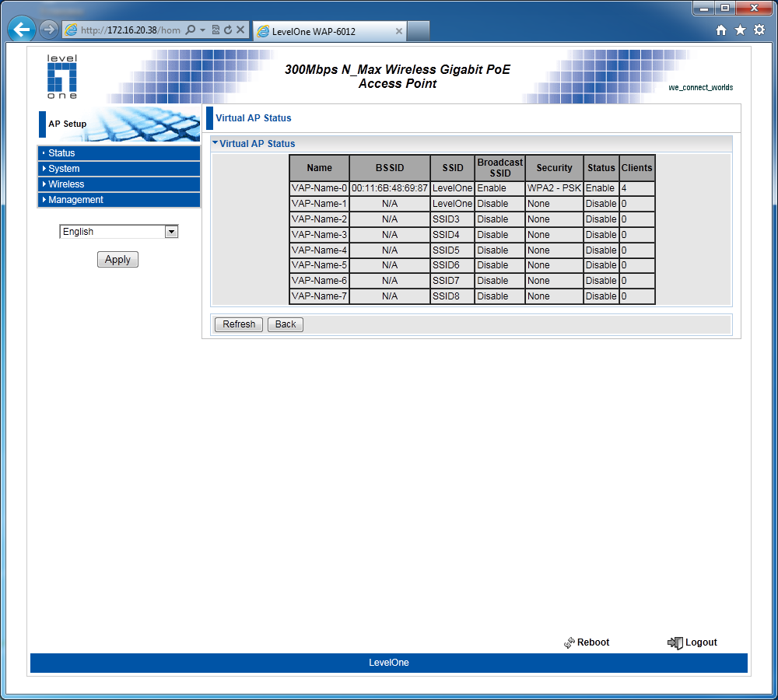
Task: Expand the Wireless menu
Action: click(119, 184)
